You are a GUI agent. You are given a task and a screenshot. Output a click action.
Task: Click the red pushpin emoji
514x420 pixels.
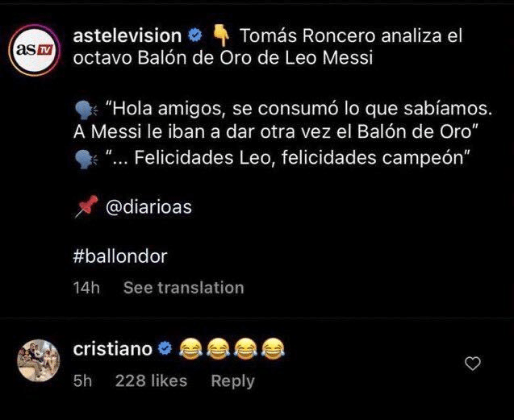[x=86, y=208]
